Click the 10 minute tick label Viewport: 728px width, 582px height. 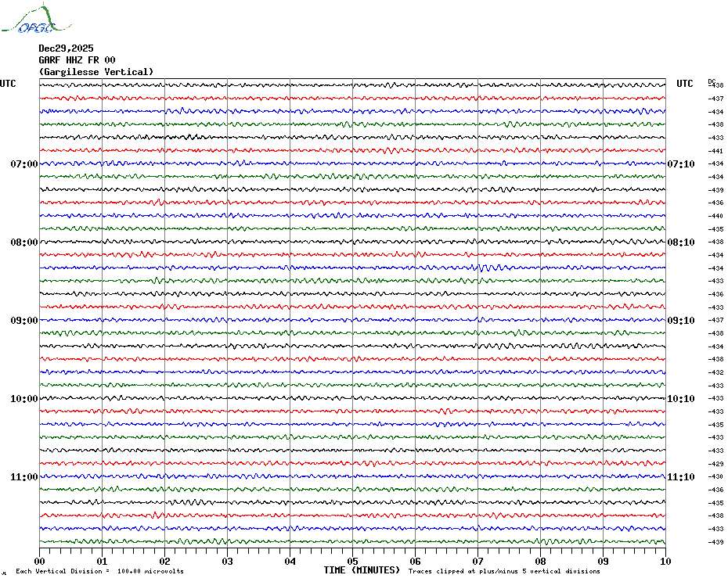(x=665, y=561)
